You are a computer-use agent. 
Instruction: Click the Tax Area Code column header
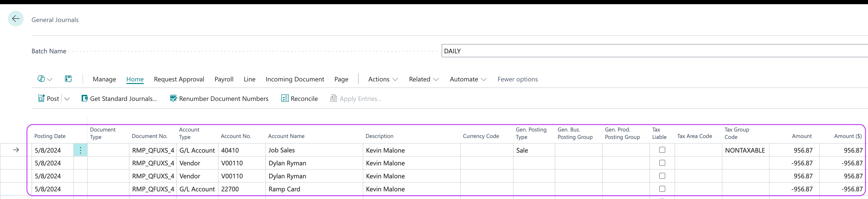click(694, 136)
